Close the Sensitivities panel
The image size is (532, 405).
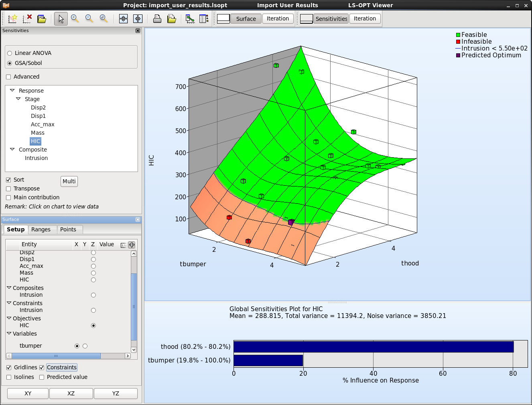pos(138,30)
